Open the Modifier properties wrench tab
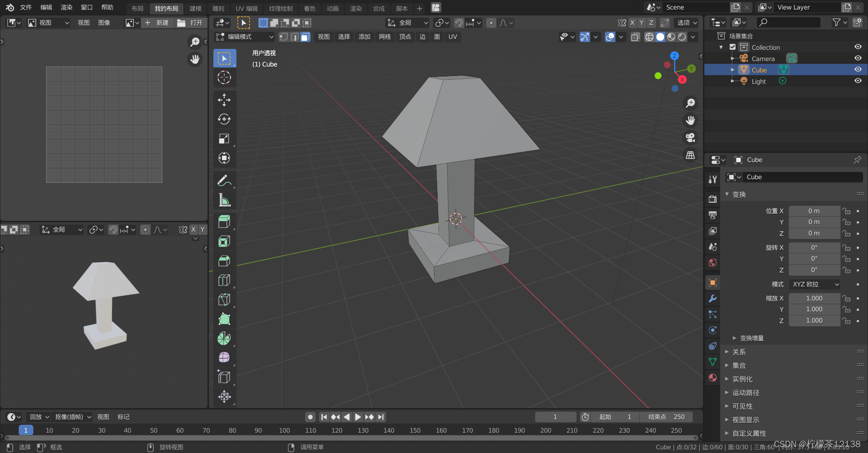 point(713,299)
